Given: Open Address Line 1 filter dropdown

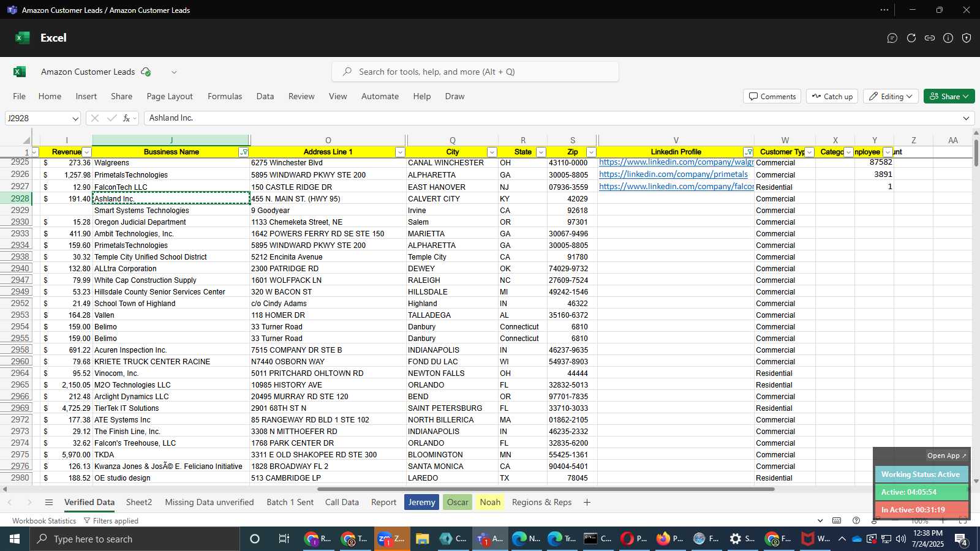Looking at the screenshot, I should (400, 152).
